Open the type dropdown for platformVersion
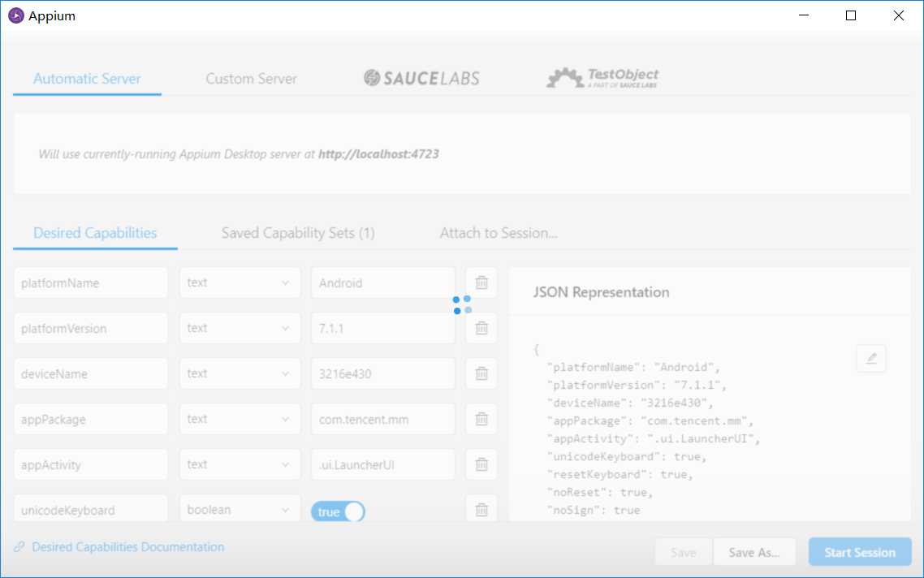The height and width of the screenshot is (578, 924). [240, 328]
